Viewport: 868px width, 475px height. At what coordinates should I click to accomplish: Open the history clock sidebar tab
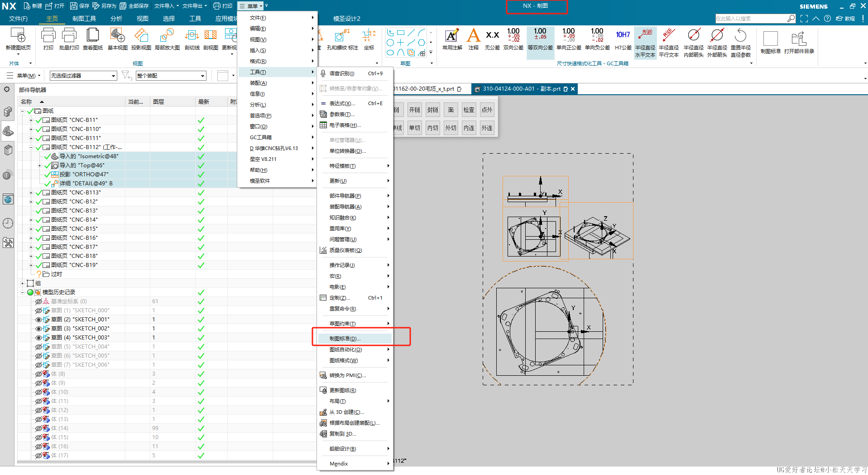coord(8,223)
